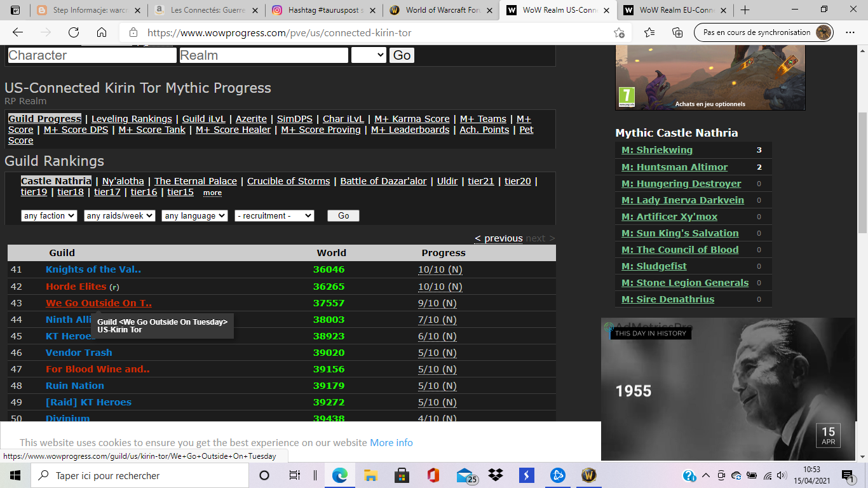Add page to favorites star icon
Image resolution: width=868 pixels, height=488 pixels.
(619, 32)
